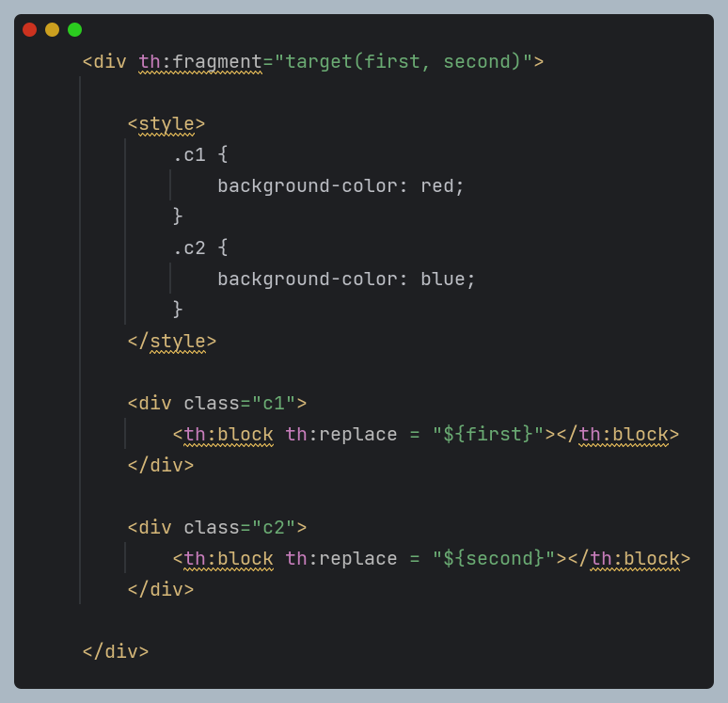Click the "target(first, second)" attribute value
Image resolution: width=728 pixels, height=703 pixels.
point(404,62)
